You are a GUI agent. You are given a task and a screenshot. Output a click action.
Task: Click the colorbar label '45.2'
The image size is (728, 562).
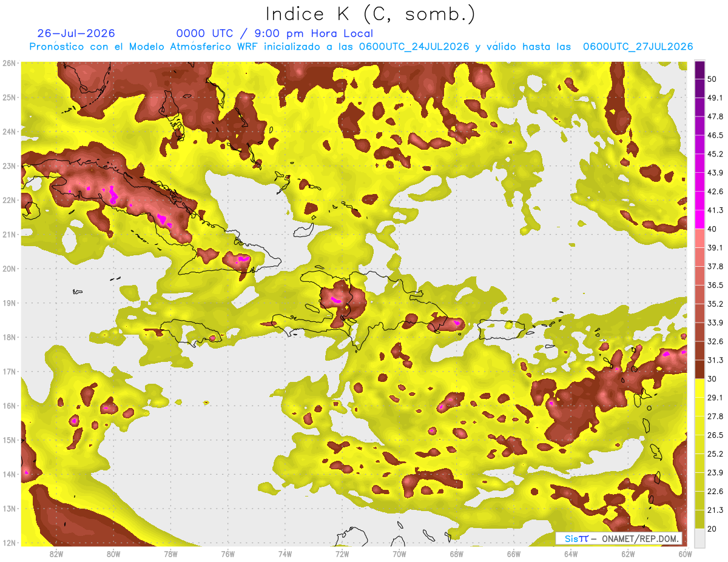pyautogui.click(x=715, y=154)
